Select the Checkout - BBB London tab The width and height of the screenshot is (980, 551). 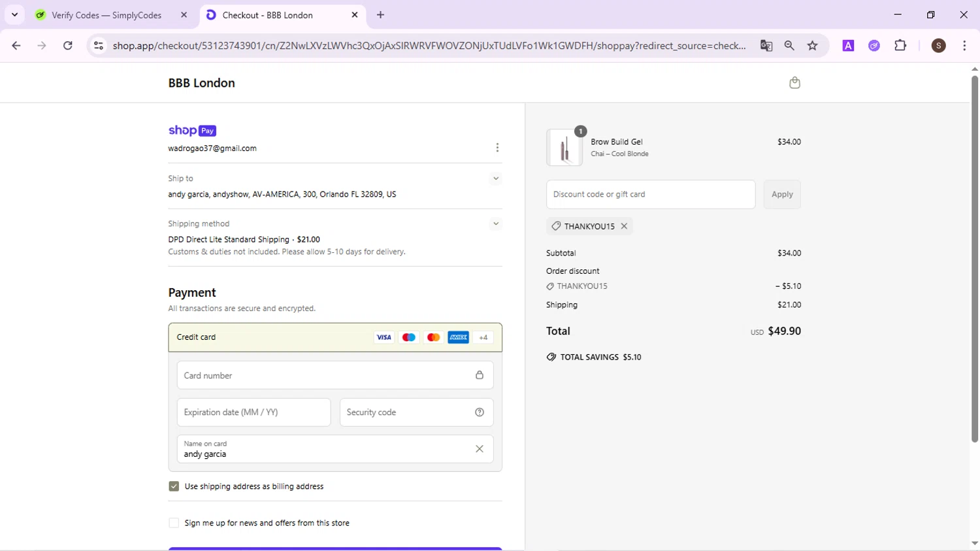268,15
